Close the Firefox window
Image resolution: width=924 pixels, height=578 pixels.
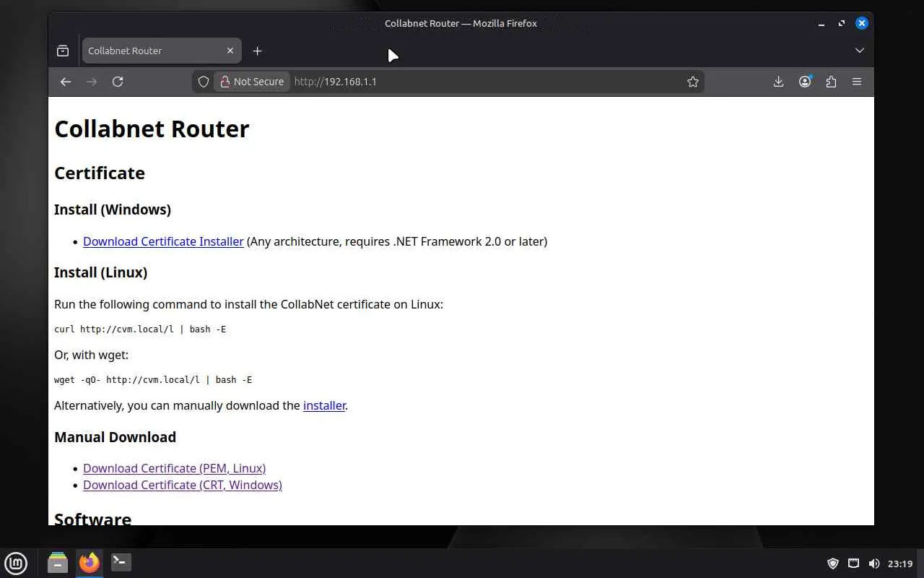[862, 23]
